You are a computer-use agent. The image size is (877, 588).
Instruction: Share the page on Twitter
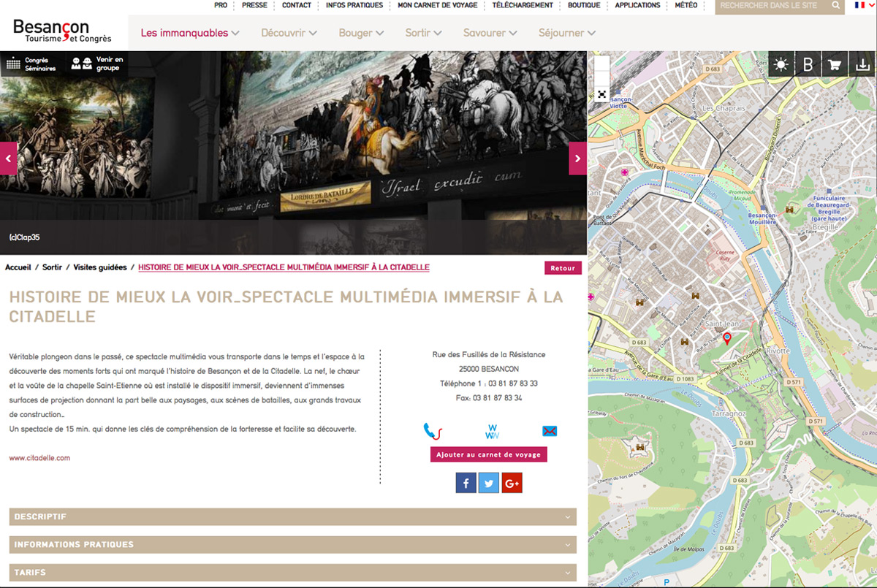click(x=489, y=483)
